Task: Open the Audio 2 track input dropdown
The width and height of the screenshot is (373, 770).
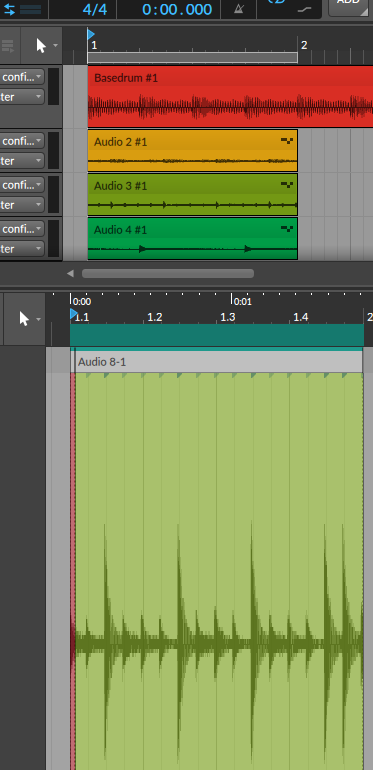Action: tap(22, 141)
